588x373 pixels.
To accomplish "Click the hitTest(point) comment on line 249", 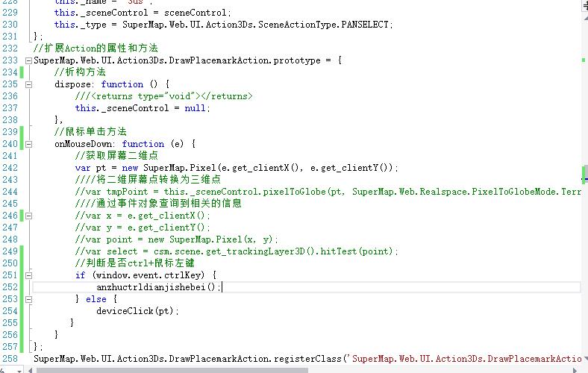I will [x=237, y=251].
